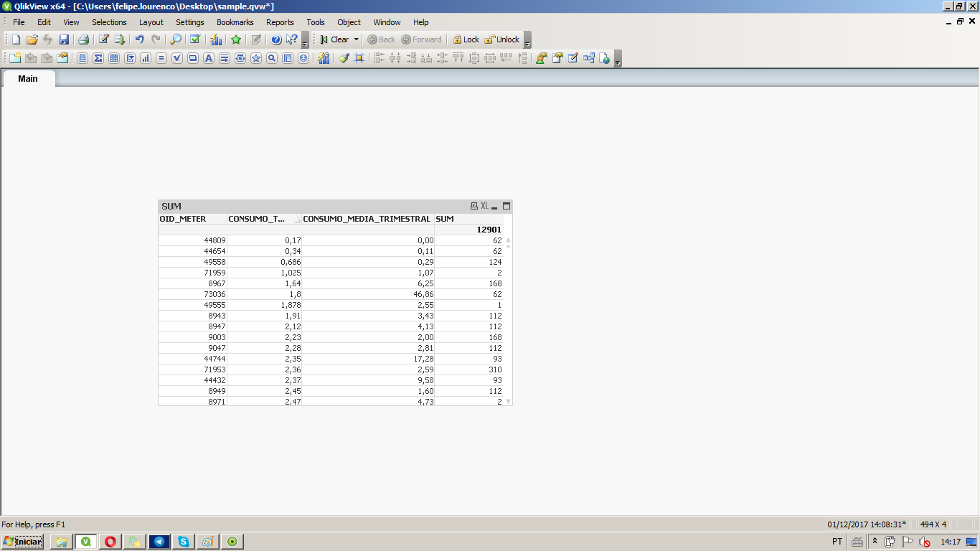980x551 pixels.
Task: Open Sheet Properties icon
Action: (x=62, y=58)
